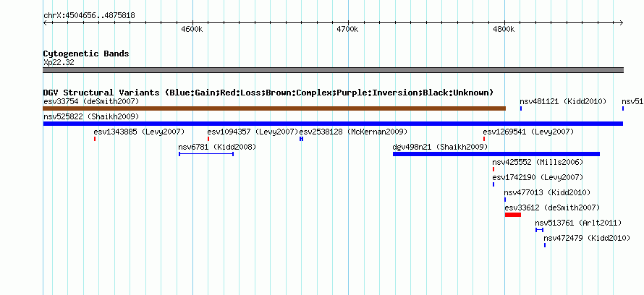
Task: Click the chrX:4504656..4875818 coordinate label
Action: (89, 16)
